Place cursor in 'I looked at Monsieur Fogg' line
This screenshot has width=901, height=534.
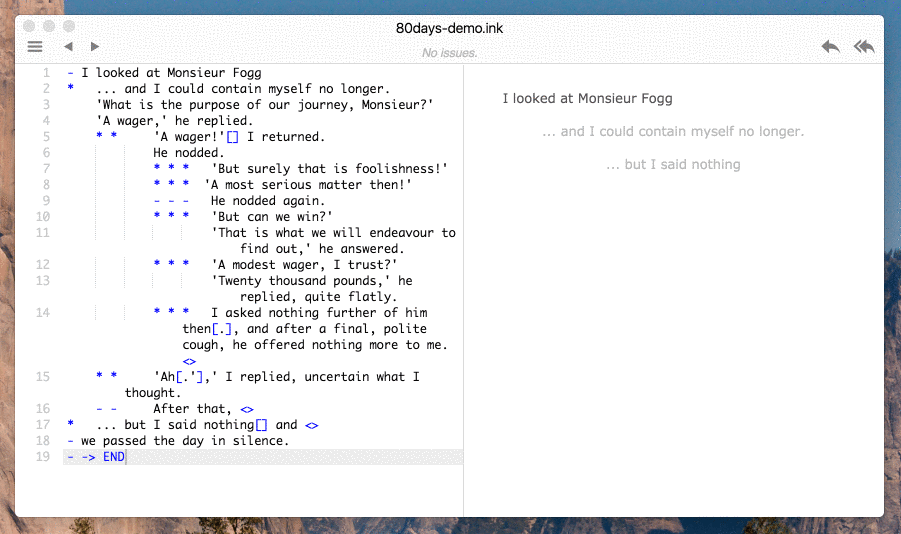pos(171,73)
